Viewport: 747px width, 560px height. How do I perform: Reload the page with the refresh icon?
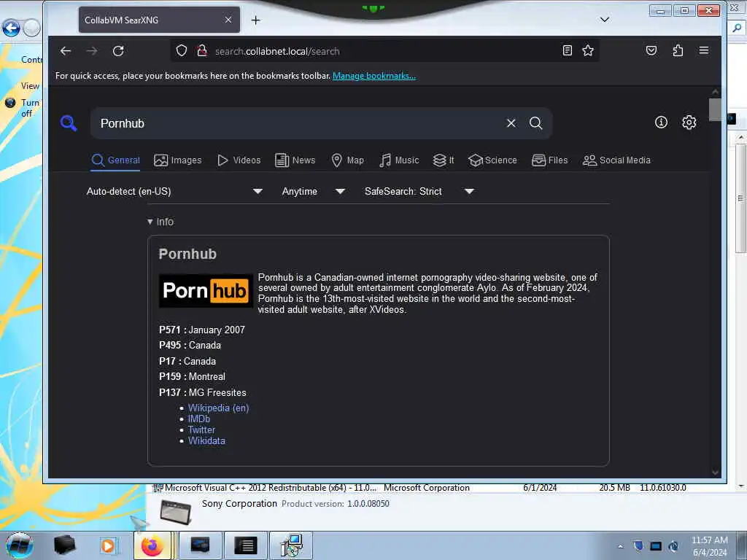[x=118, y=51]
